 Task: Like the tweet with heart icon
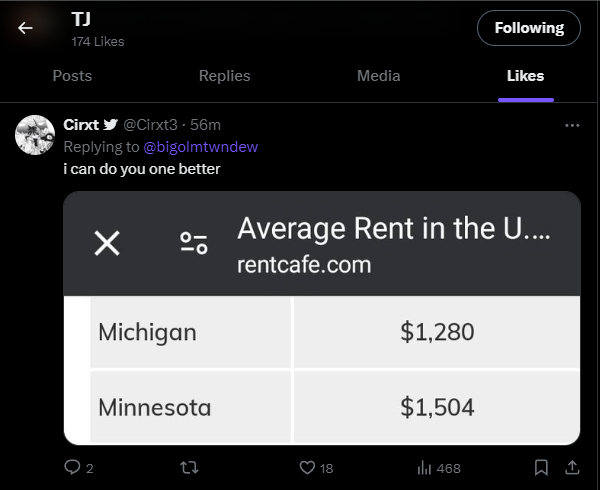(x=308, y=467)
